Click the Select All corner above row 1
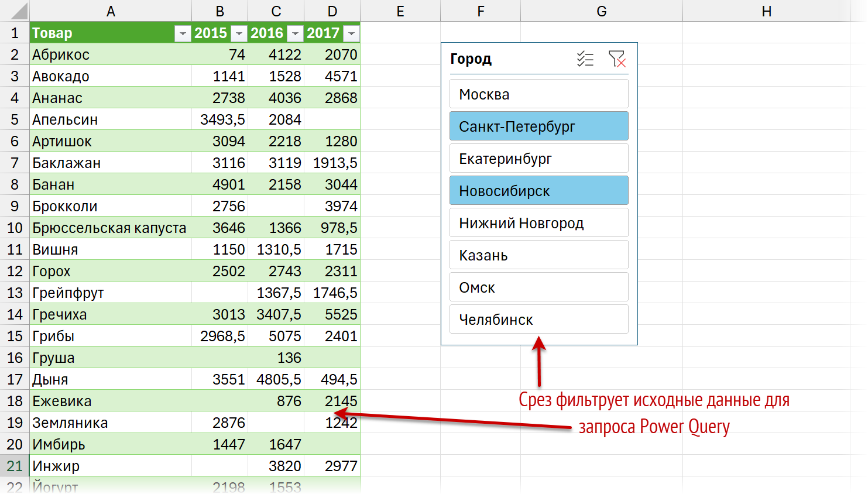 coord(14,11)
